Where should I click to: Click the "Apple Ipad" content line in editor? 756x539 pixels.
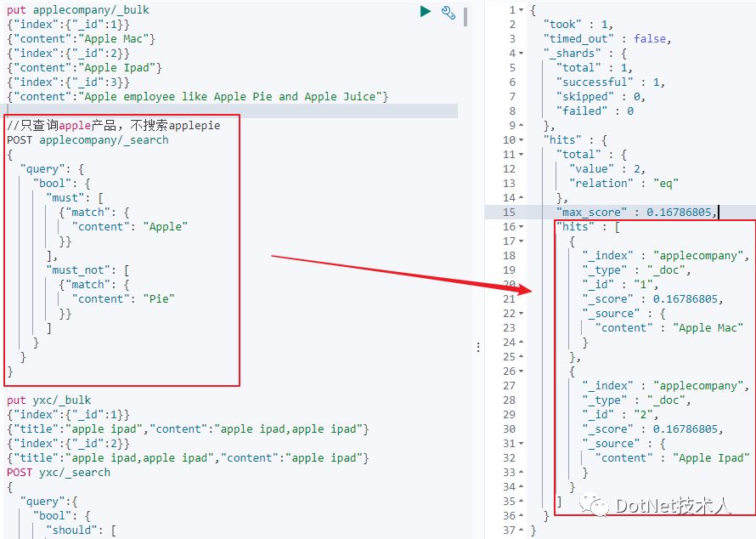(84, 68)
